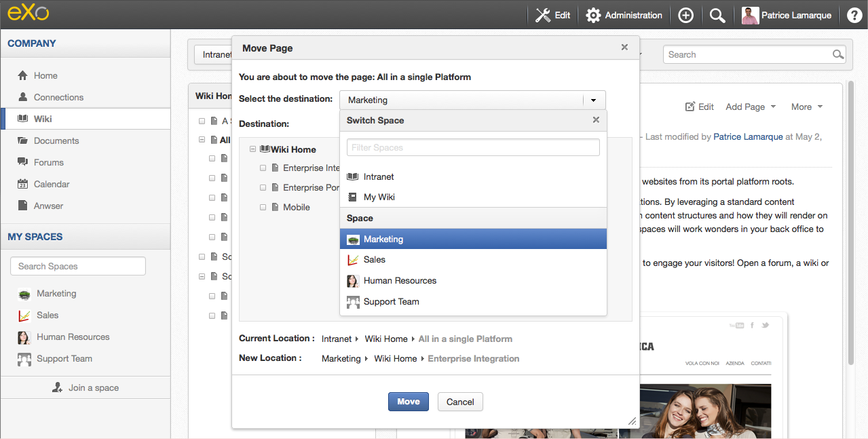Open Patrice Lamarque user menu
The height and width of the screenshot is (439, 868).
point(787,15)
